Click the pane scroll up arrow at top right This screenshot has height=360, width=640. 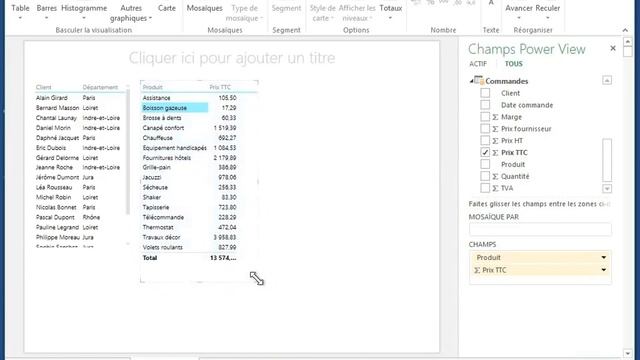tap(628, 42)
